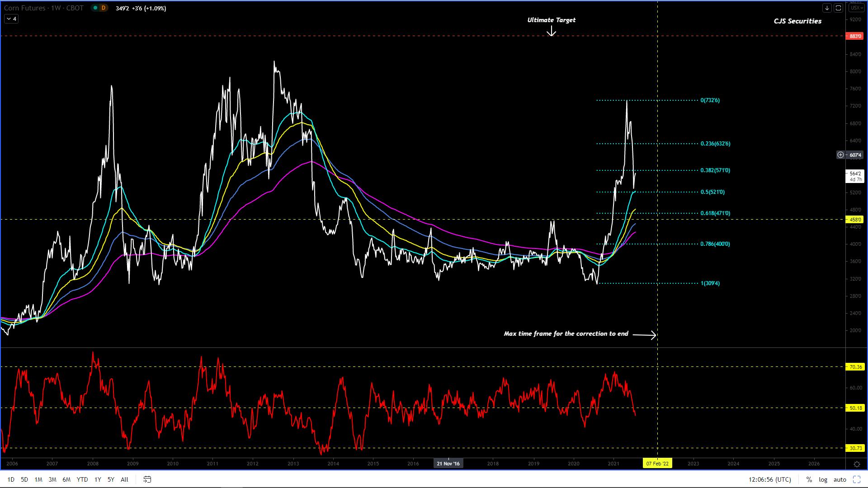The height and width of the screenshot is (488, 868).
Task: Click the maximize chart pane icon
Action: 838,8
